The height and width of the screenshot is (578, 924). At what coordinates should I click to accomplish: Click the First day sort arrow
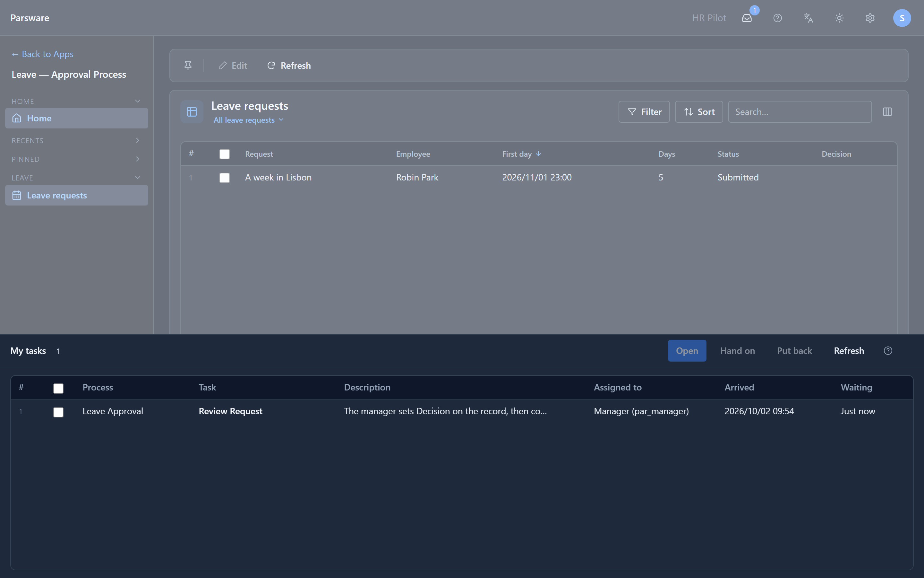click(x=538, y=154)
